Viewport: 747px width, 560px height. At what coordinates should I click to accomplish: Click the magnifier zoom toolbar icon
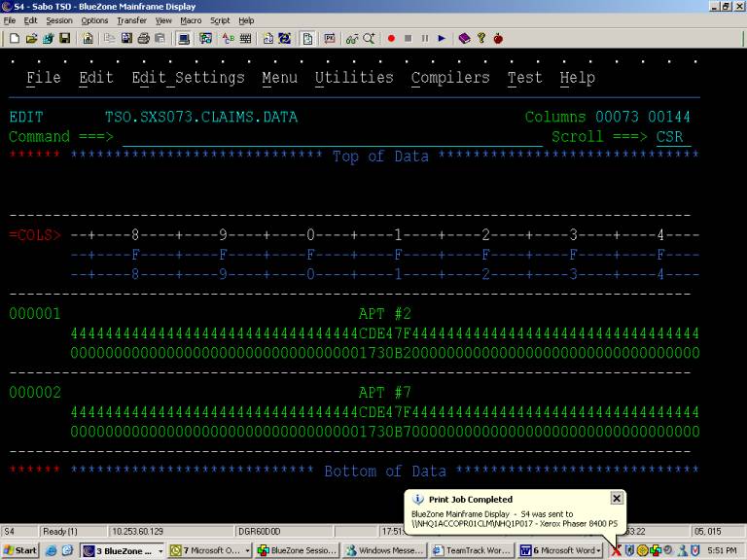[369, 39]
